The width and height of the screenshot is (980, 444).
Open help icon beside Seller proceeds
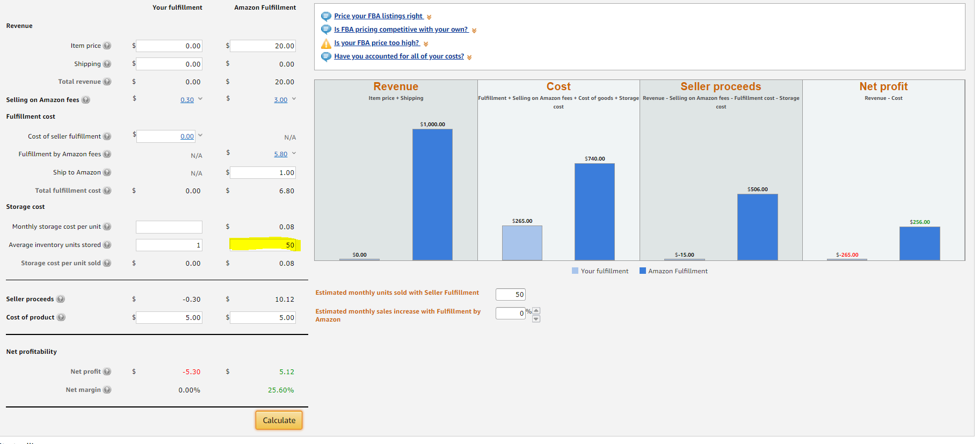(61, 299)
